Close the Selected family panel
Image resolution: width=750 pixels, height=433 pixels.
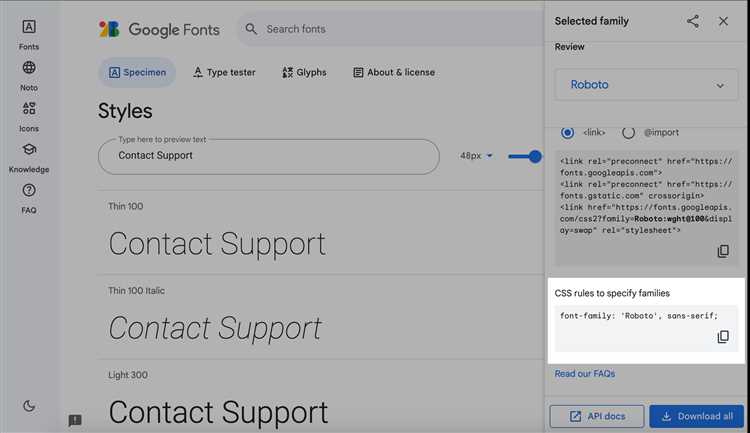click(x=723, y=21)
